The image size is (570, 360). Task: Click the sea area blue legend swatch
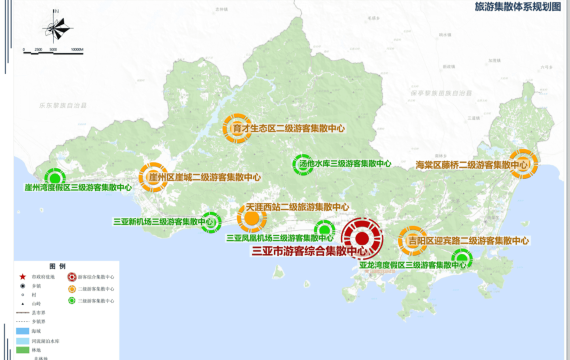tap(23, 331)
